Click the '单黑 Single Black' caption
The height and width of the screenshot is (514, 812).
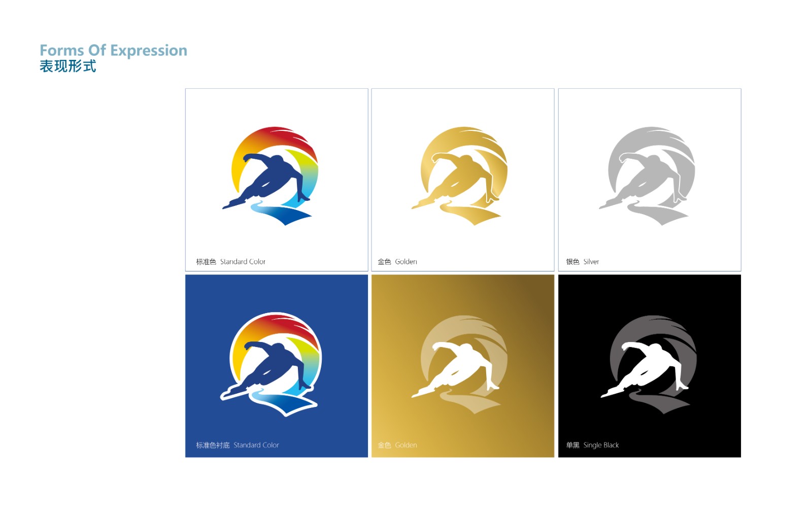592,445
